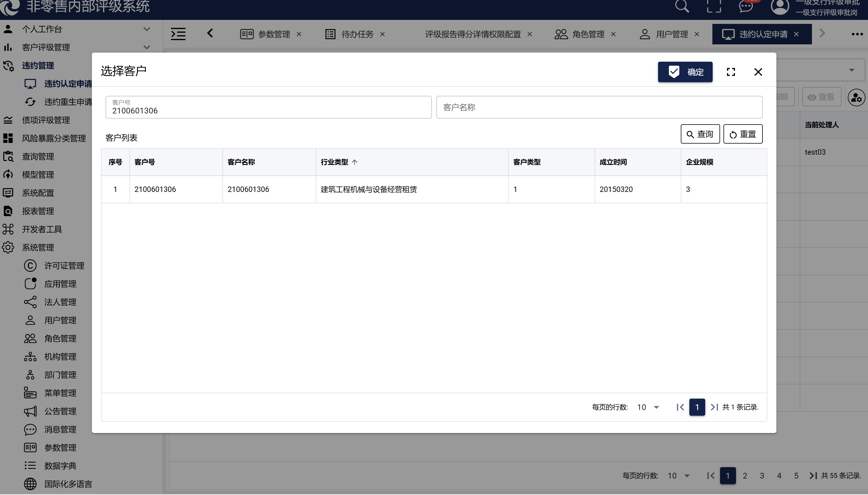Viewport: 868px width, 495px height.
Task: Click the 查询 search button
Action: pyautogui.click(x=700, y=134)
